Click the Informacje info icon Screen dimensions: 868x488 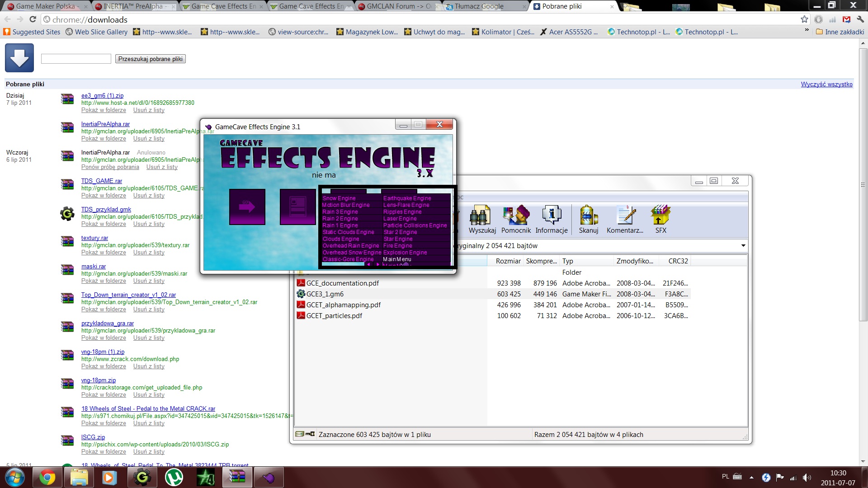(552, 216)
